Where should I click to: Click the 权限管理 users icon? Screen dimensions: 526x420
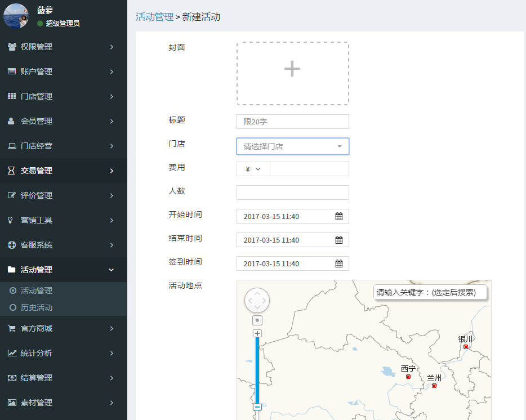(12, 47)
